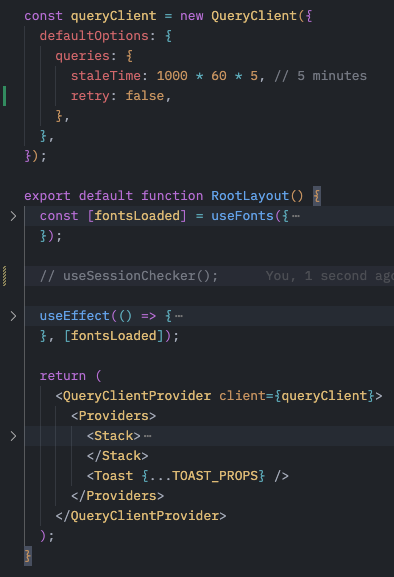Click the QueryClient constructor name
Screen dimensions: 394x577
(254, 16)
